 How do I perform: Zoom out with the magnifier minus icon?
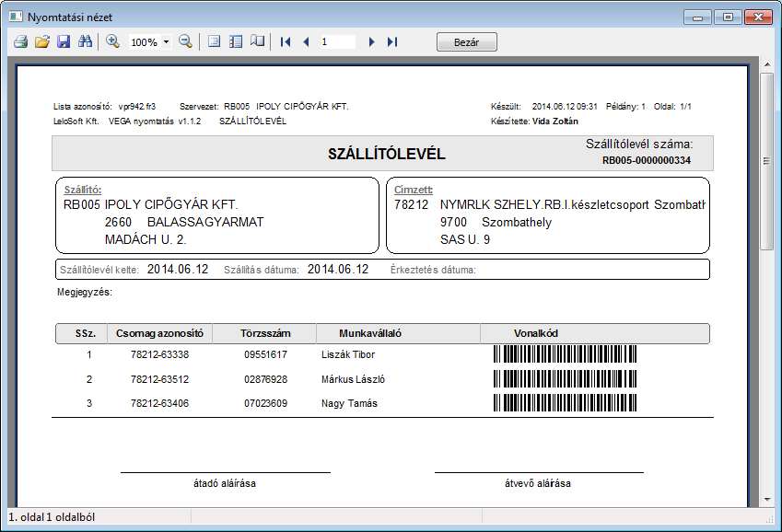pyautogui.click(x=185, y=42)
